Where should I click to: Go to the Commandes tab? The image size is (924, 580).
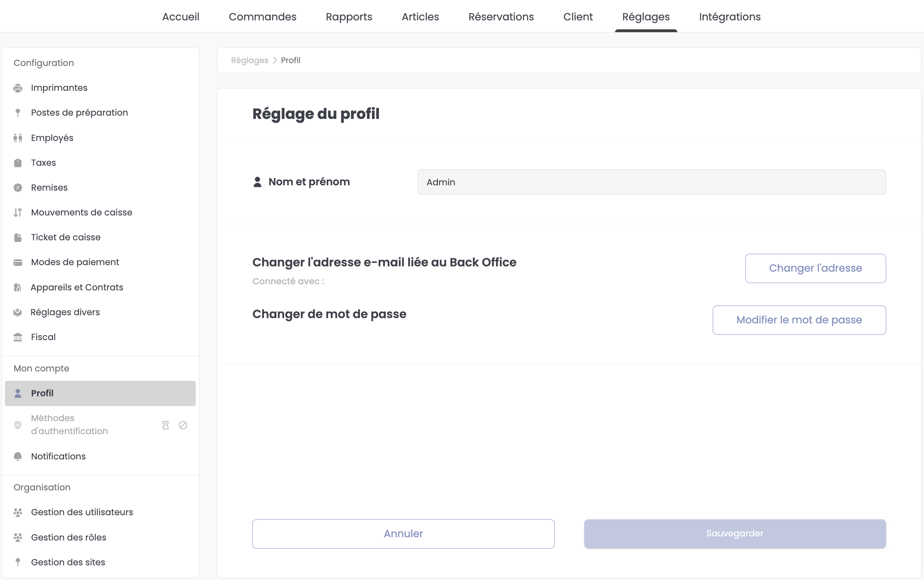pyautogui.click(x=263, y=17)
